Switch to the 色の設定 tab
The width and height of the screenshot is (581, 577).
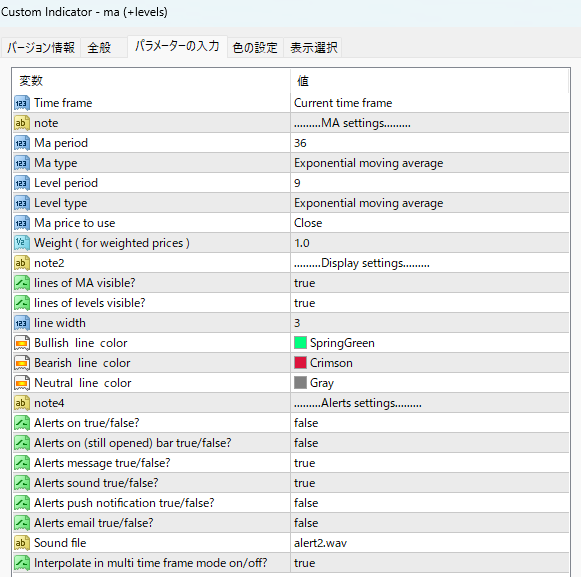(255, 47)
